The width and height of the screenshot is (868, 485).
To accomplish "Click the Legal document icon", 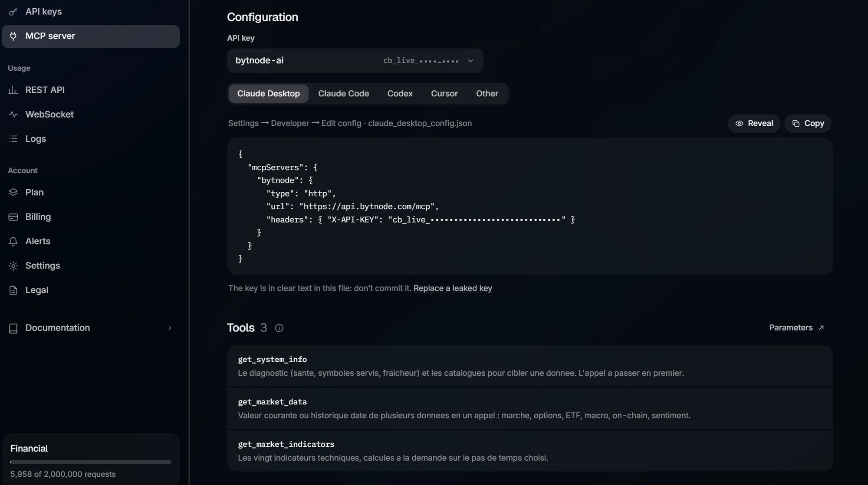I will pos(13,290).
